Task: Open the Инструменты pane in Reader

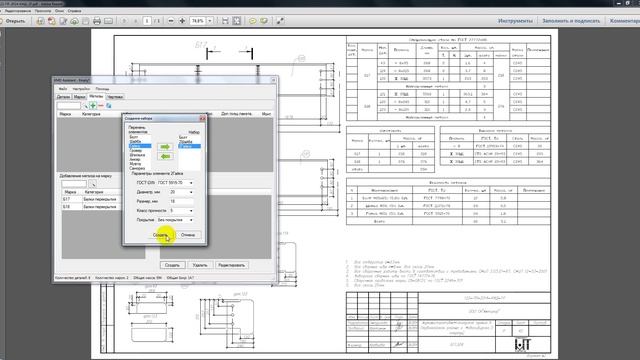Action: (515, 21)
